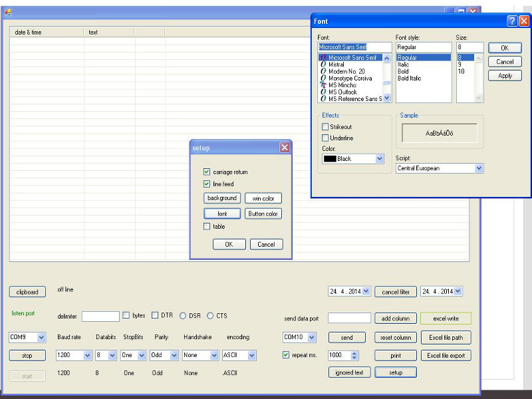Open the COM10 send data port dropdown
532x399 pixels.
[x=312, y=337]
